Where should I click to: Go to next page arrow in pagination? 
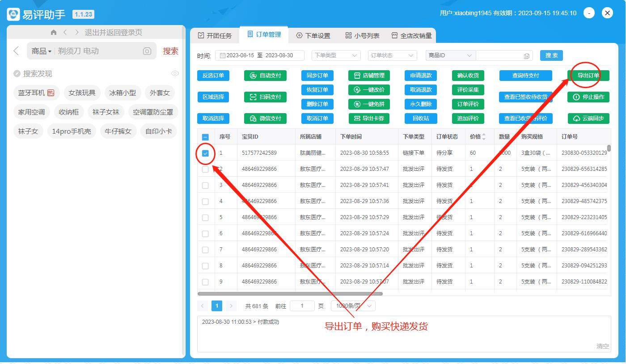coord(231,306)
